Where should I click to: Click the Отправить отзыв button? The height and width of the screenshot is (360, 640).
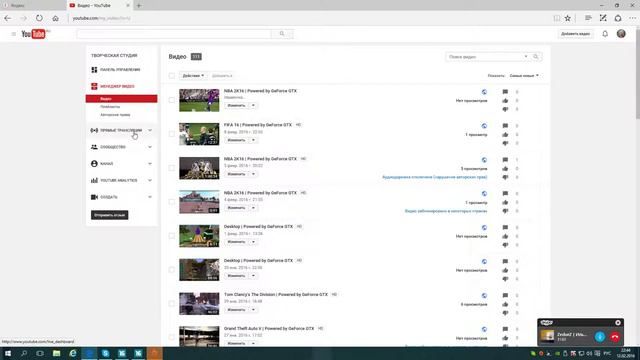pos(109,215)
